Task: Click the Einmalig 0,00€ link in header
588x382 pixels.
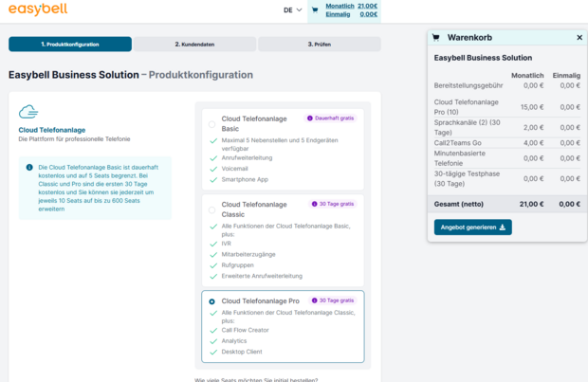Action: (x=351, y=14)
